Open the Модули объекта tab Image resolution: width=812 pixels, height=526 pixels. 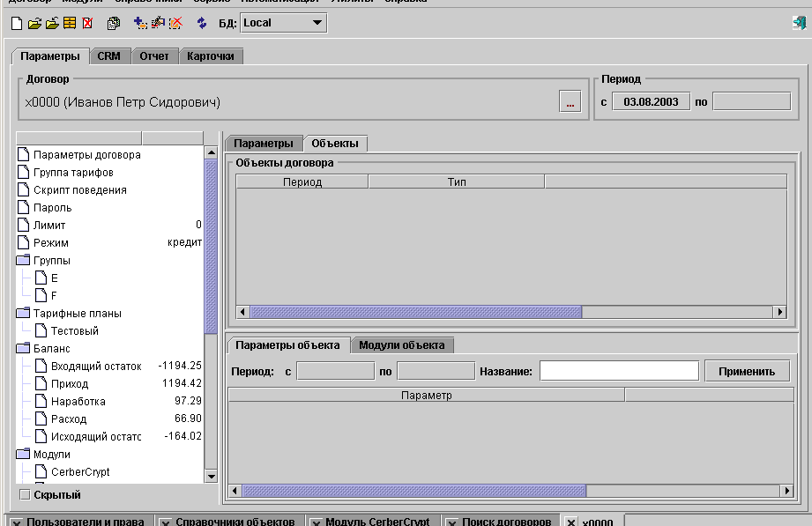(401, 344)
